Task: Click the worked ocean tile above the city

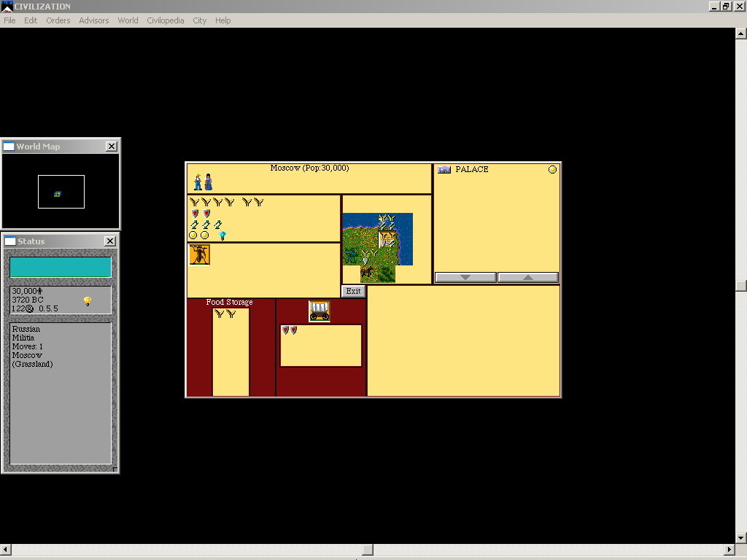Action: click(387, 222)
